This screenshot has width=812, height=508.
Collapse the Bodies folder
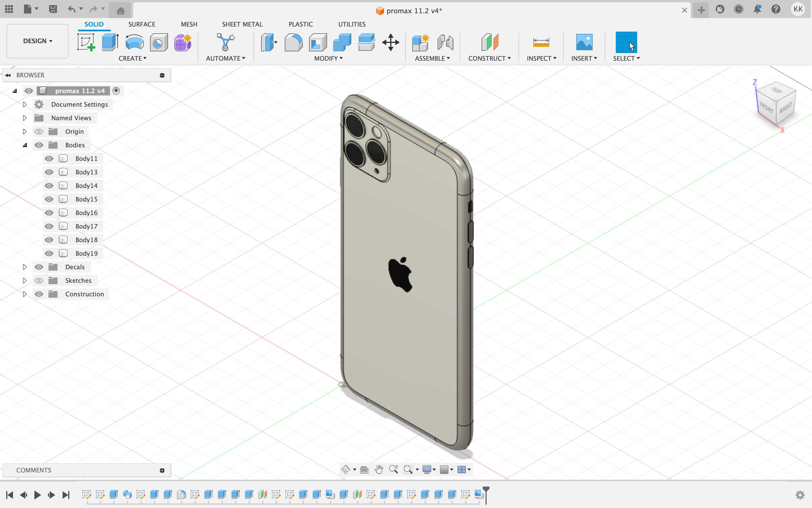[x=25, y=145]
